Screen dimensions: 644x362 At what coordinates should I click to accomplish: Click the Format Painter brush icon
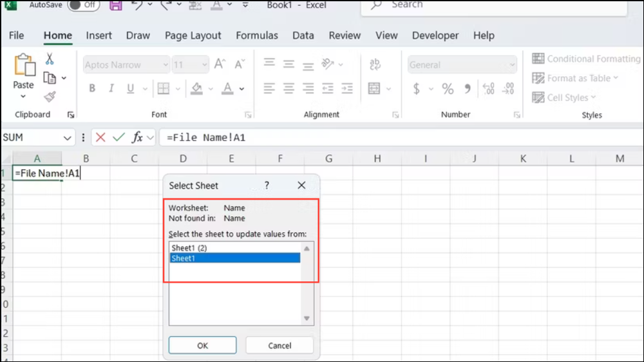[50, 97]
